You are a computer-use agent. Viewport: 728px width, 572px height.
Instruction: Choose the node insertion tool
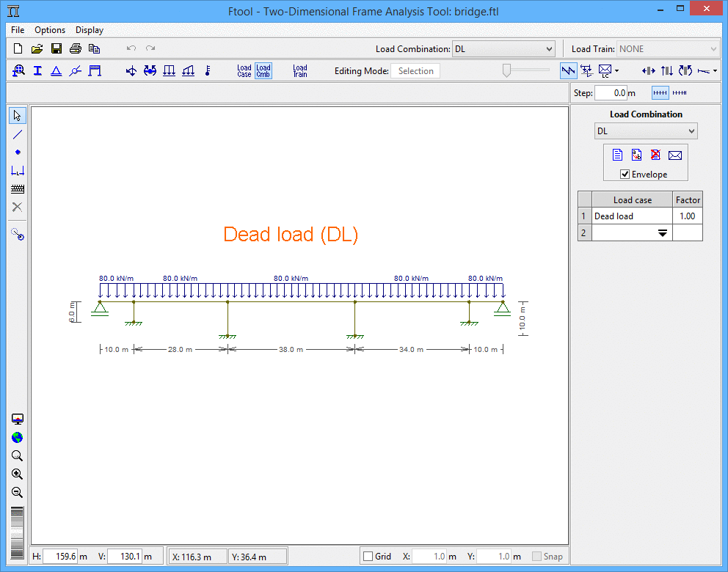(16, 152)
